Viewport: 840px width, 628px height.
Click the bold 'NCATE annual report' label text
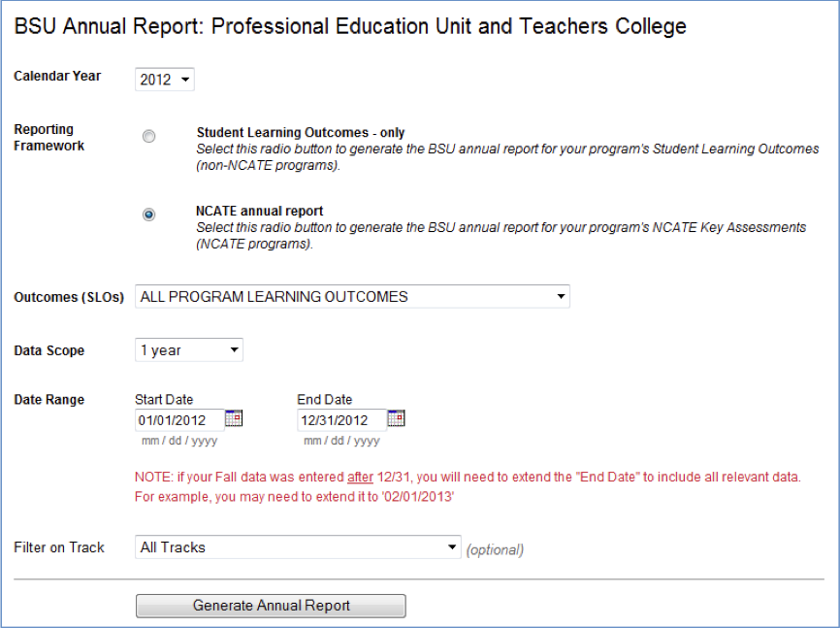tap(260, 211)
